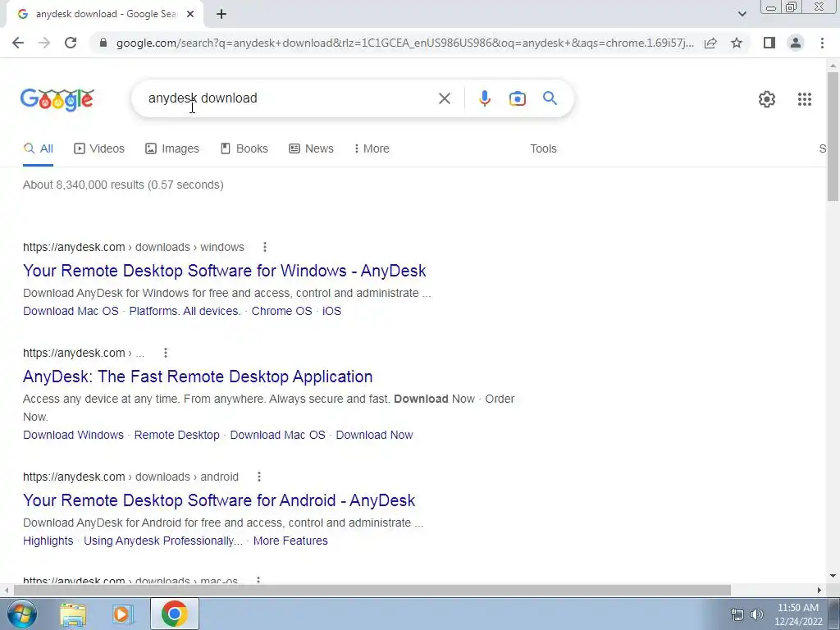Follow the Platforms. All devices. sitelink
Image resolution: width=840 pixels, height=630 pixels.
[x=185, y=311]
